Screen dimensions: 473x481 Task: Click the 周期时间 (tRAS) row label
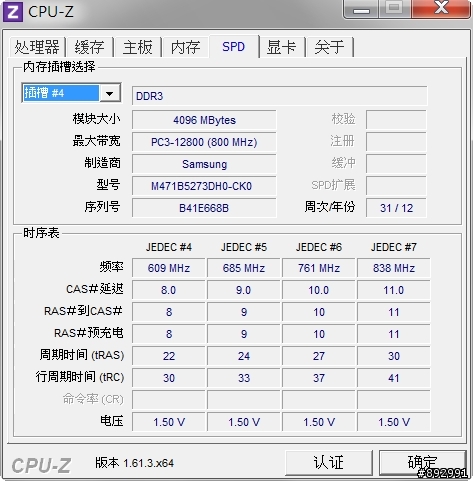(82, 355)
